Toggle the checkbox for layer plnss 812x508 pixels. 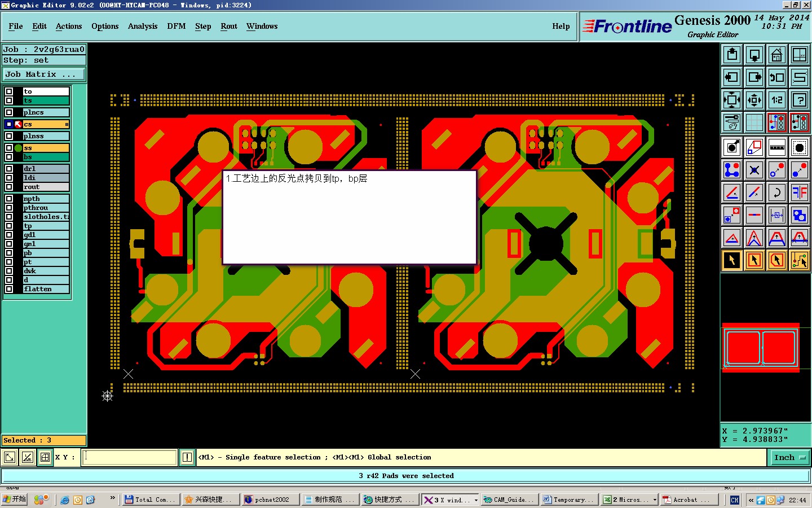point(9,136)
